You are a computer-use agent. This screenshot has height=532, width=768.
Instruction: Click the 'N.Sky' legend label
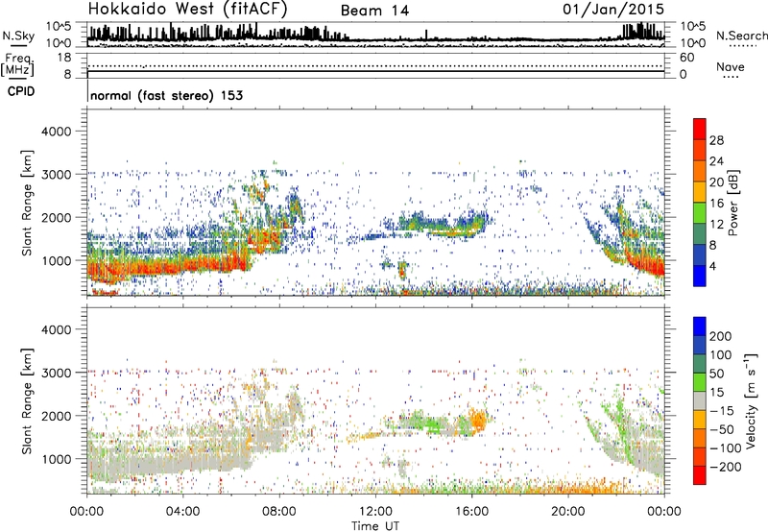click(18, 36)
